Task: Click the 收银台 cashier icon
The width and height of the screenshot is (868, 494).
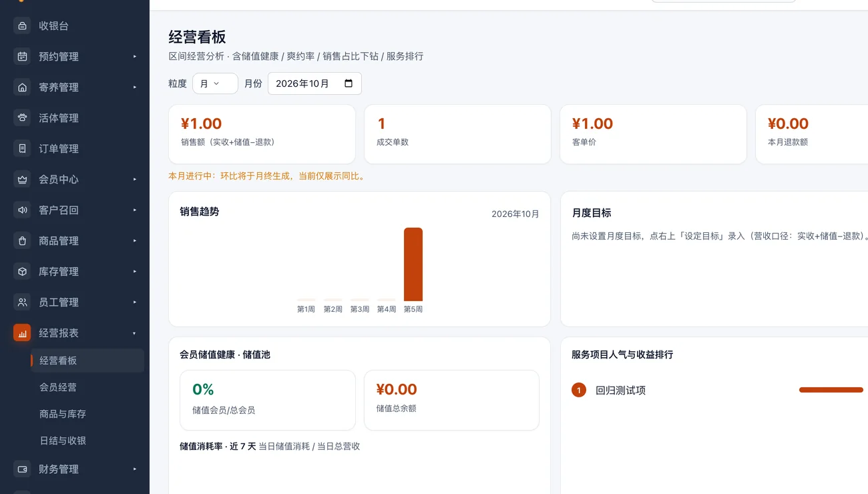Action: click(x=23, y=26)
